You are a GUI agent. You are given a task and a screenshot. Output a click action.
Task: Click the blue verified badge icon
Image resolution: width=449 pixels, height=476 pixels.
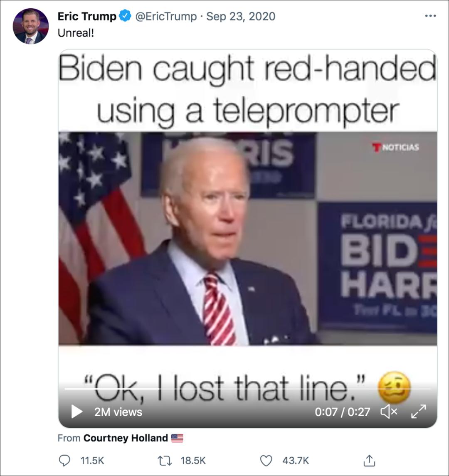coord(125,16)
